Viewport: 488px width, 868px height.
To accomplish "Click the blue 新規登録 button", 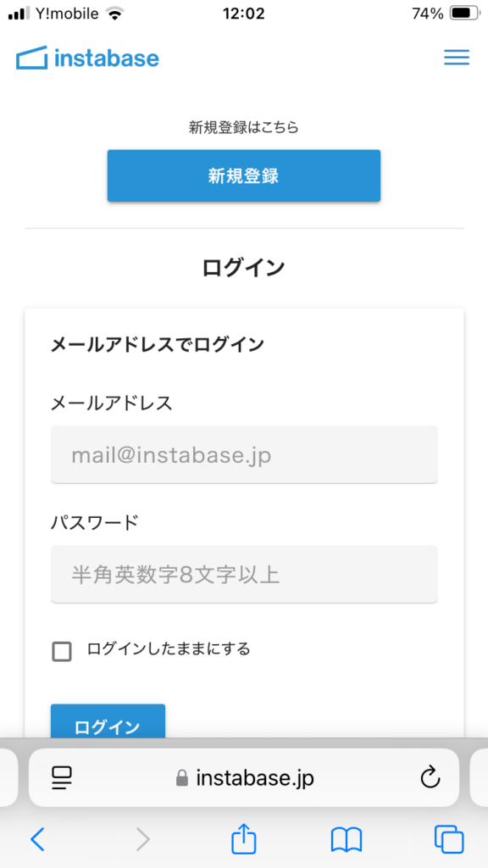I will pos(244,175).
